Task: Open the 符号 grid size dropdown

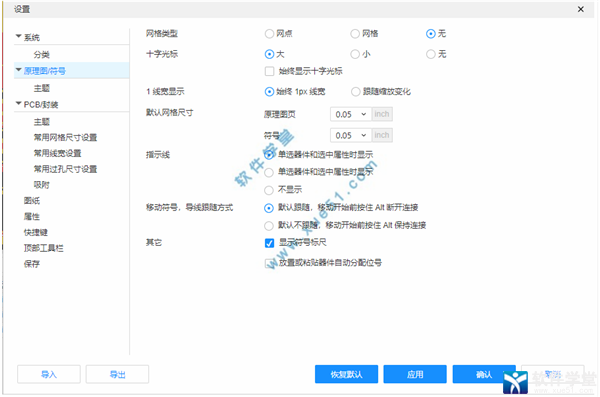Action: 351,135
